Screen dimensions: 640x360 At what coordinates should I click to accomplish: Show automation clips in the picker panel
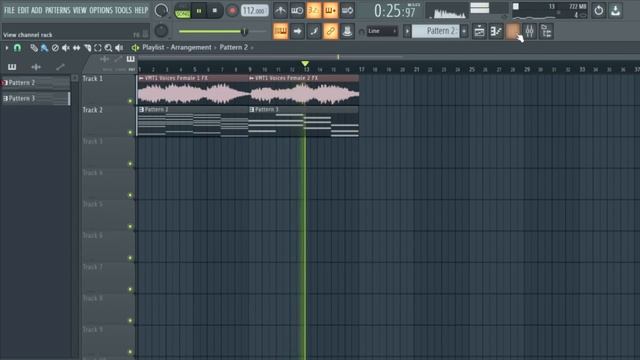click(x=60, y=67)
